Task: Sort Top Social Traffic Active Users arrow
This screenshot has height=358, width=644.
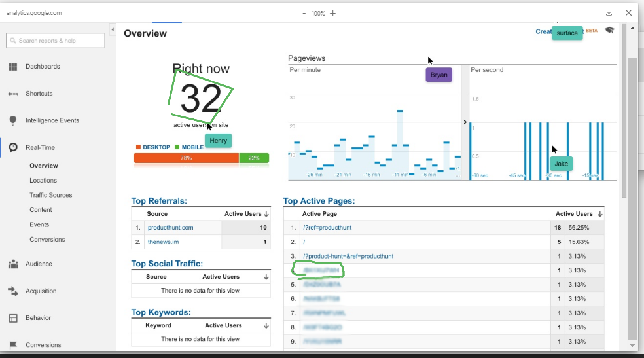Action: tap(266, 277)
